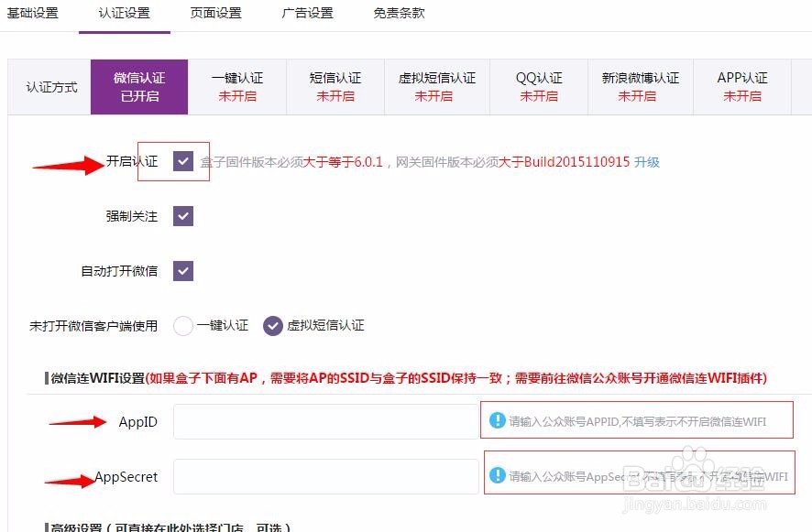Toggle the 强制关注 checkbox
Viewport: 812px width, 532px height.
181,216
